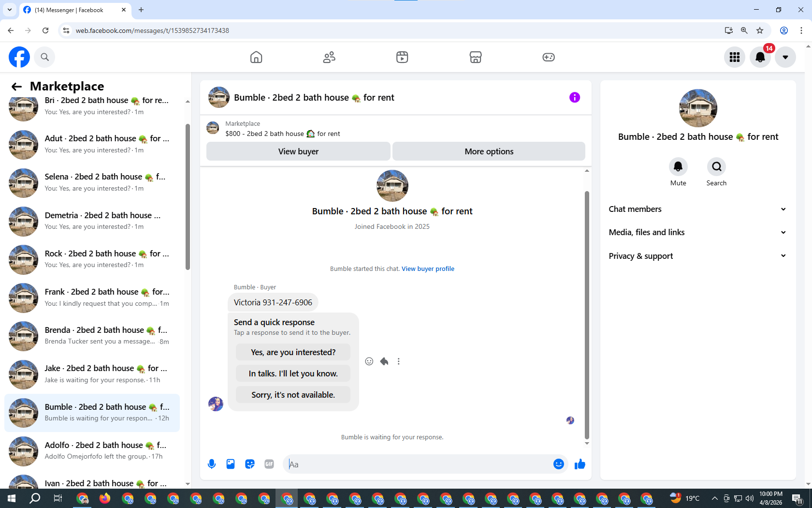Click the View buyer button
Screen dimensions: 812x508
click(x=298, y=151)
